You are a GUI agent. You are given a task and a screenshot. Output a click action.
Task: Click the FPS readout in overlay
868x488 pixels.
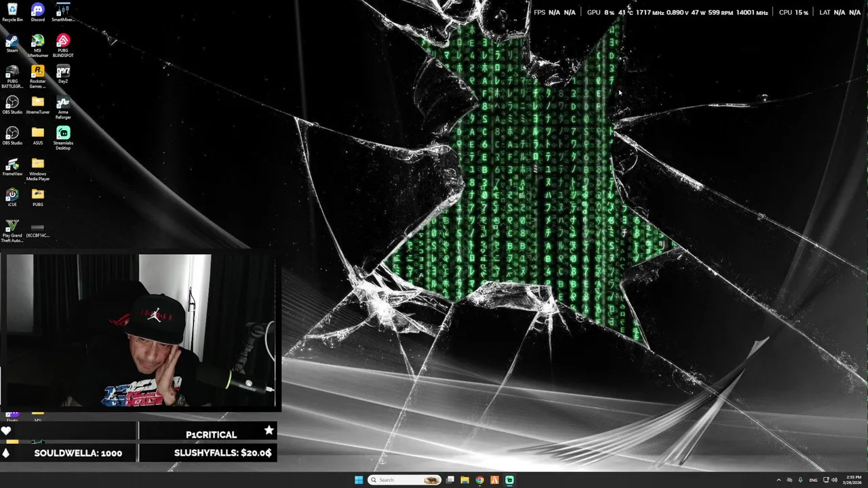coord(555,12)
